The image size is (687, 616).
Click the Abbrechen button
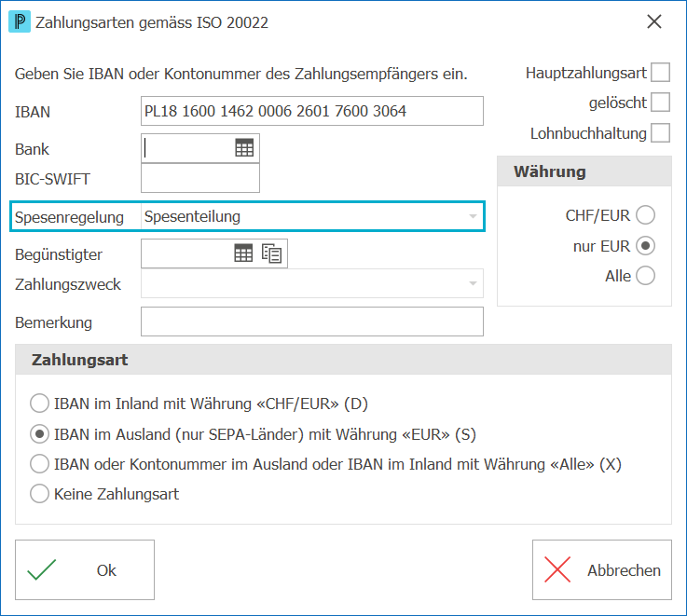point(601,569)
